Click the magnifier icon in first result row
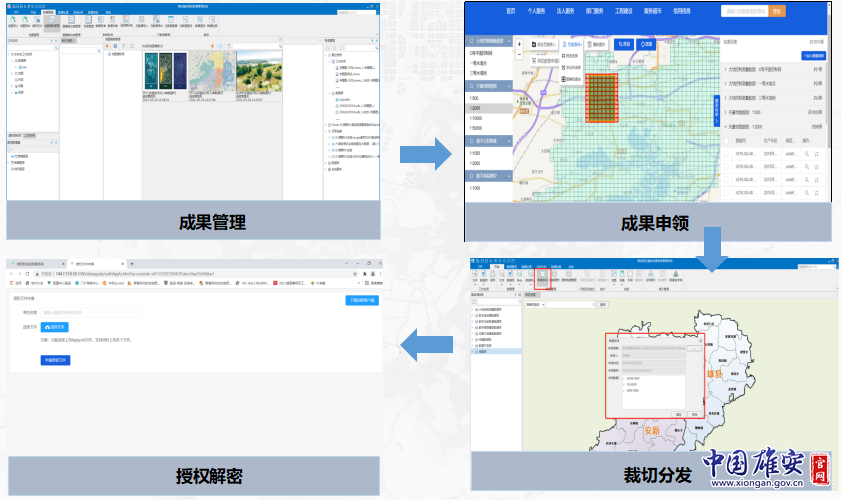The image size is (841, 500). pos(807,154)
